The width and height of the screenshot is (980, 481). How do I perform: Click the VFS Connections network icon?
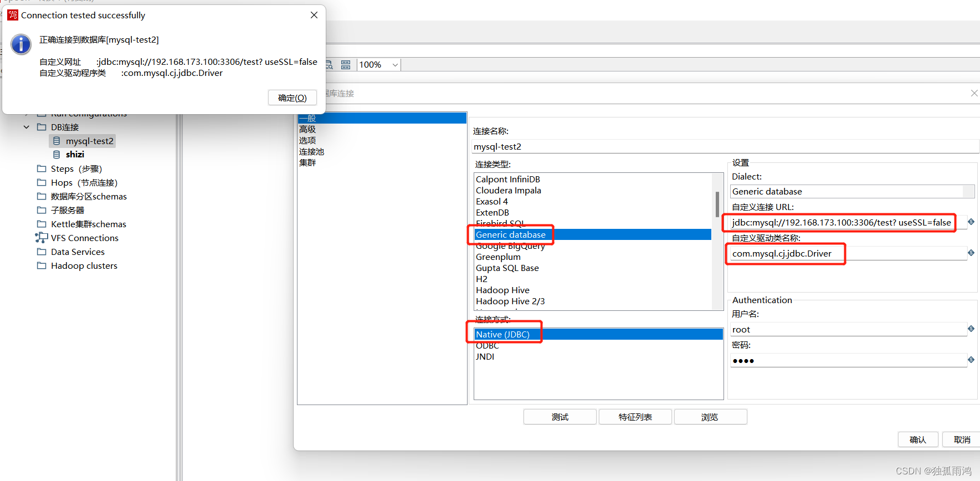[42, 238]
